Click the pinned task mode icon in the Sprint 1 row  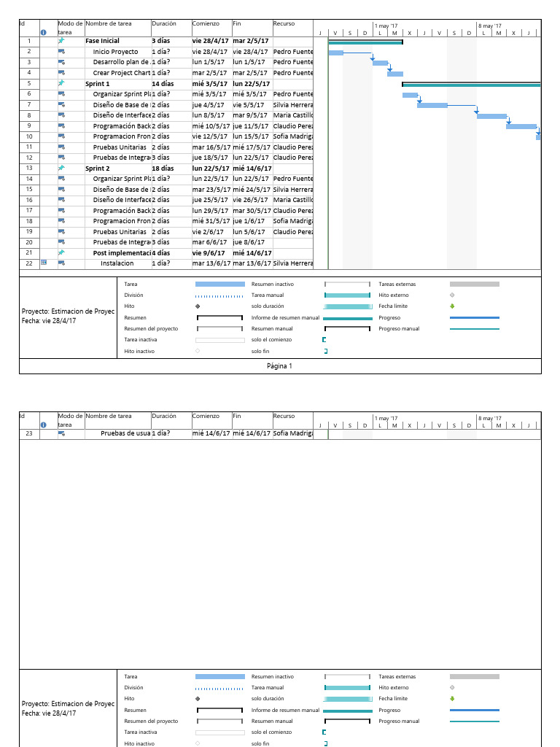(x=61, y=83)
